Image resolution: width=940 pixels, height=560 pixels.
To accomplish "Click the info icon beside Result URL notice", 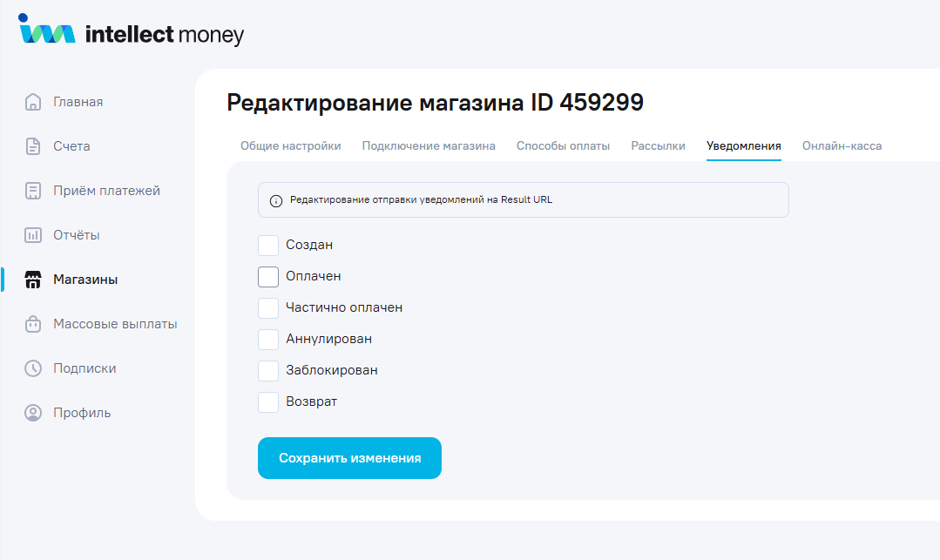I will point(276,200).
